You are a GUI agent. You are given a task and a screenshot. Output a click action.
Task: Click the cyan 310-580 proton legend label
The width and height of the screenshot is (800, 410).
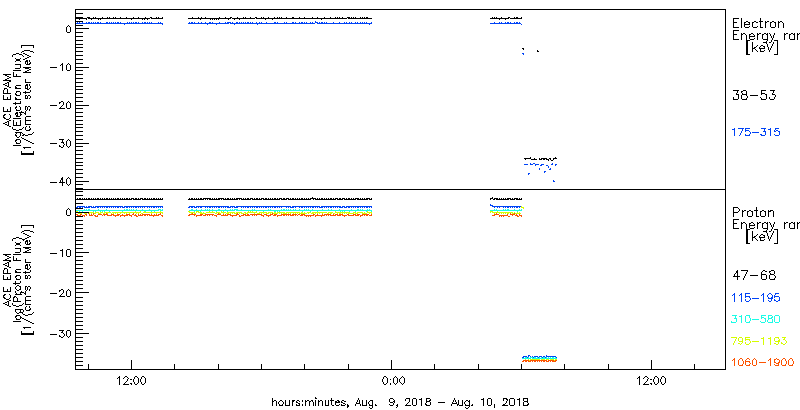pos(756,319)
